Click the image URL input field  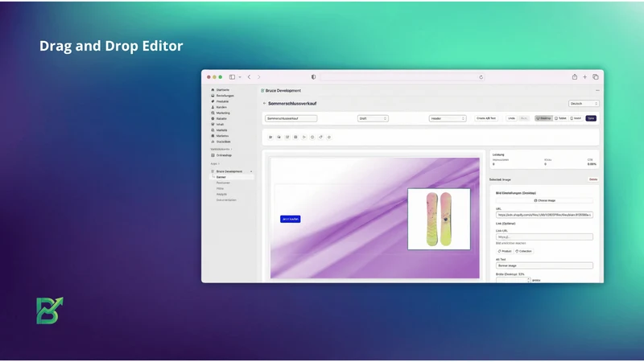click(x=545, y=215)
